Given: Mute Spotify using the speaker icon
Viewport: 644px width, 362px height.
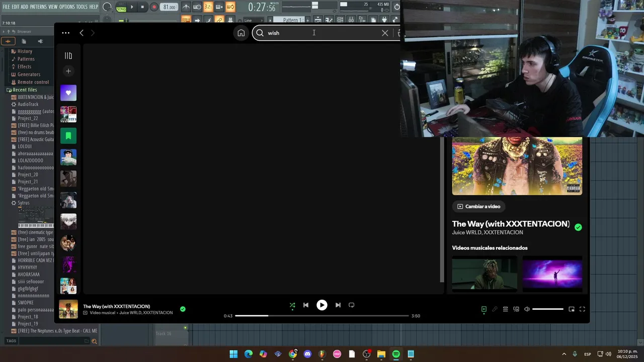Looking at the screenshot, I should tap(527, 309).
